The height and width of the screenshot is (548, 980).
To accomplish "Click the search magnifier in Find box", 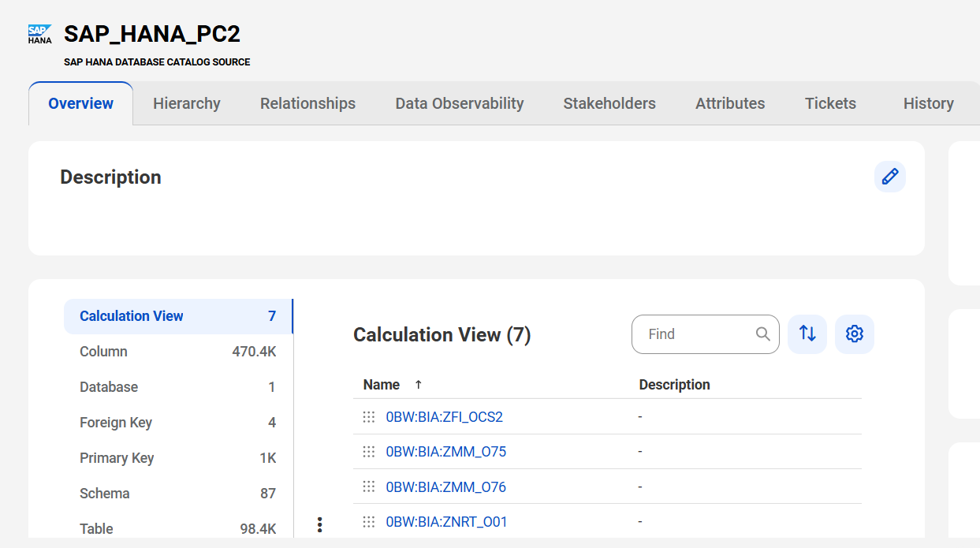I will 762,334.
